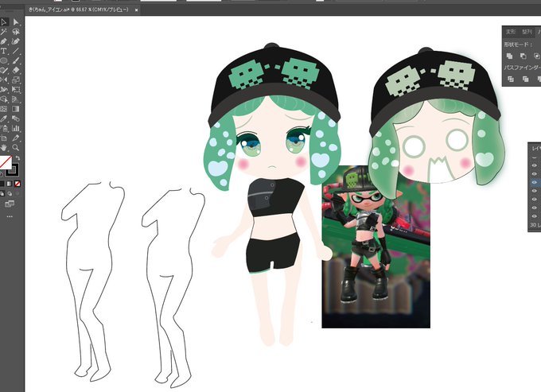Choose Draw Normal mode
Image resolution: width=541 pixels, height=392 pixels.
point(2,194)
